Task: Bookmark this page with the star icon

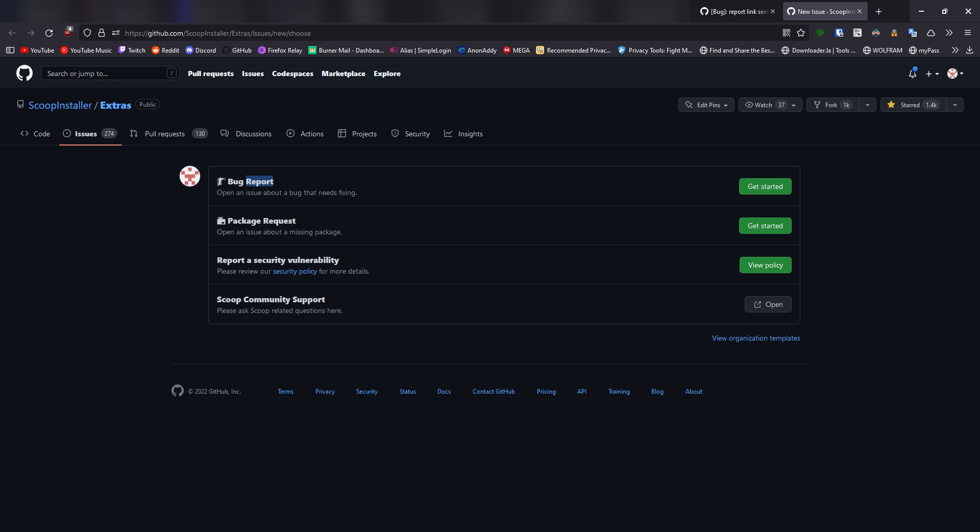Action: (801, 33)
